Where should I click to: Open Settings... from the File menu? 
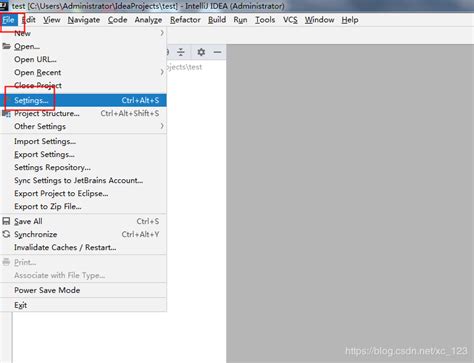pyautogui.click(x=83, y=100)
